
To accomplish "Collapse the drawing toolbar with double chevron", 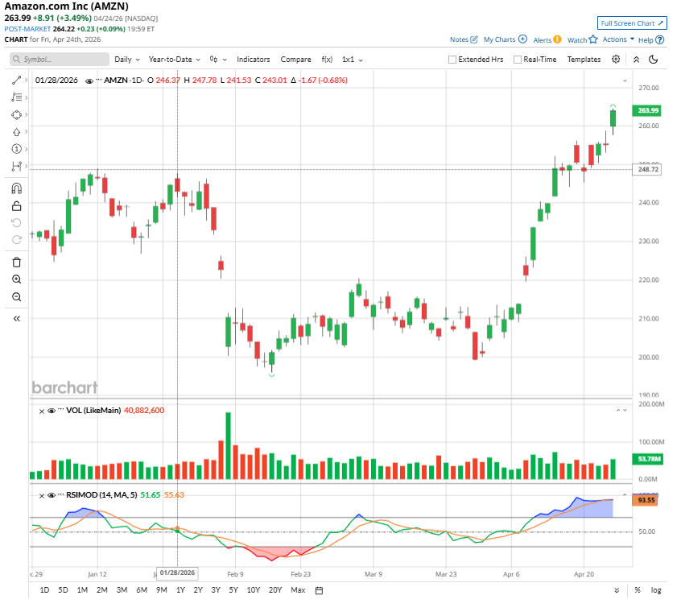I will point(17,319).
